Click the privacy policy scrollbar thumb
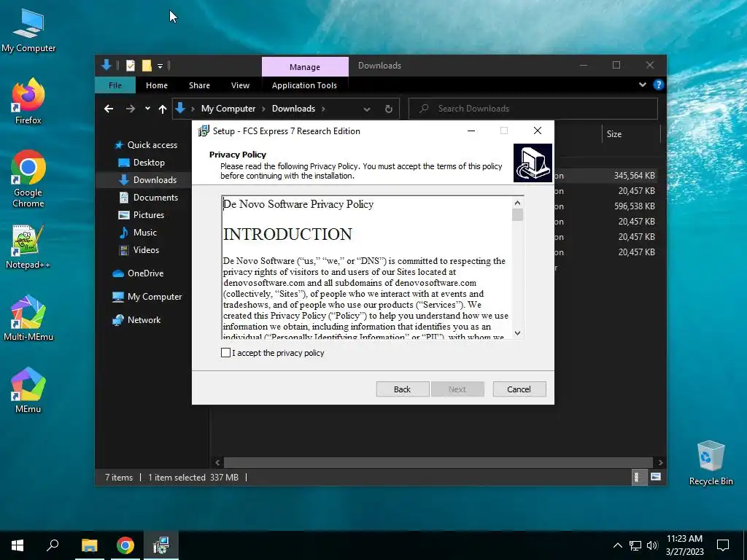This screenshot has height=560, width=747. tap(517, 215)
